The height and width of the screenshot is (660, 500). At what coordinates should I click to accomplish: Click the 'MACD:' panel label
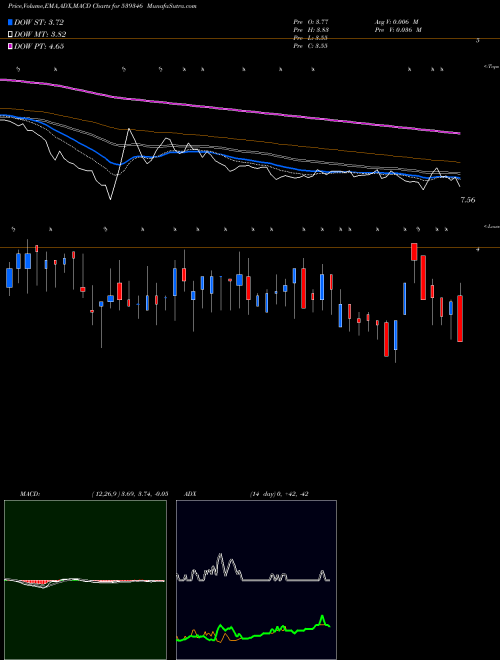(30, 494)
